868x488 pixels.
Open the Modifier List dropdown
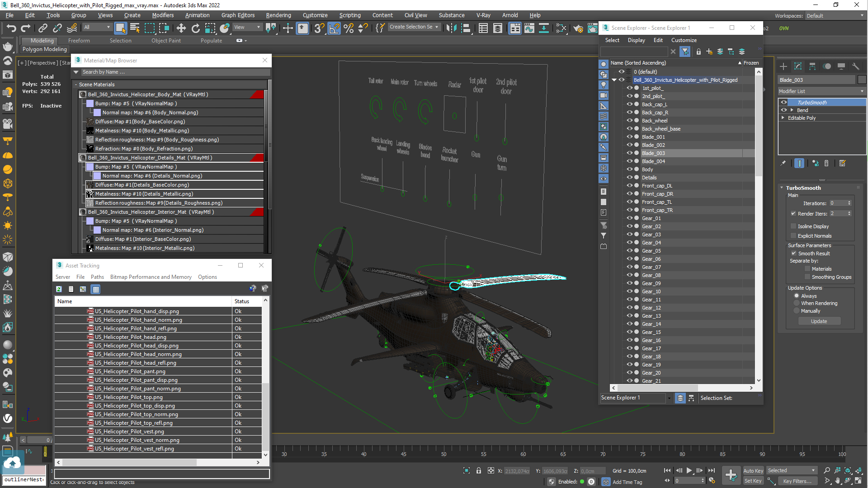(x=821, y=91)
